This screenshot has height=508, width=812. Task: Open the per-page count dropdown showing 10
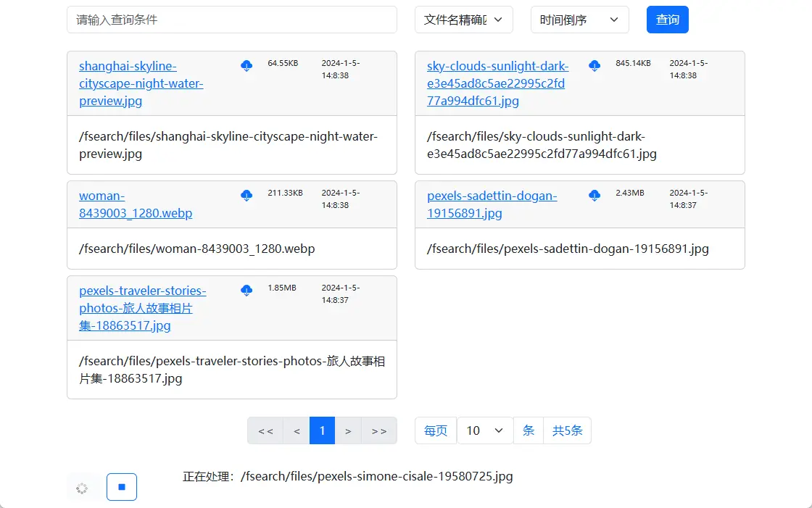point(484,430)
